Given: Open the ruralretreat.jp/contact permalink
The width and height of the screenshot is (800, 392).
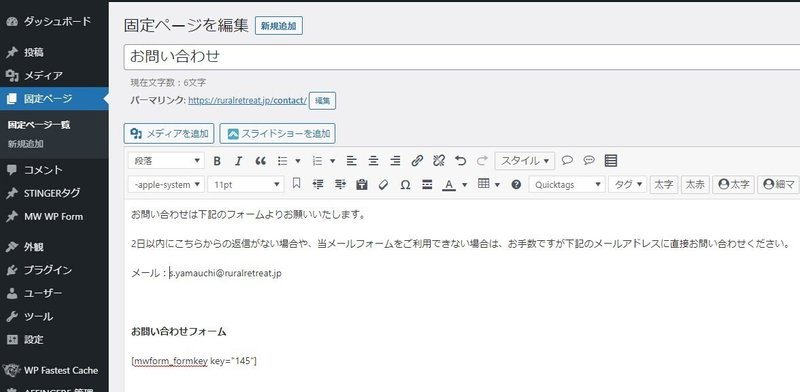Looking at the screenshot, I should point(247,101).
